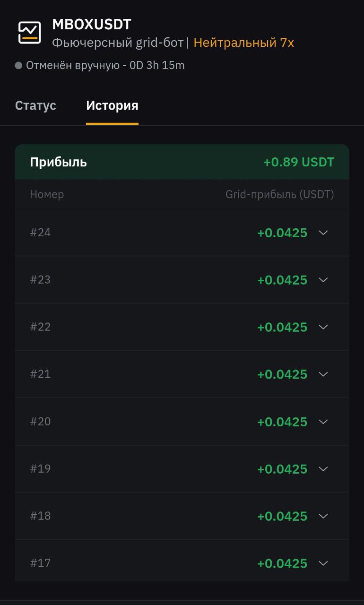
Task: Switch to the Статус tab
Action: point(35,105)
